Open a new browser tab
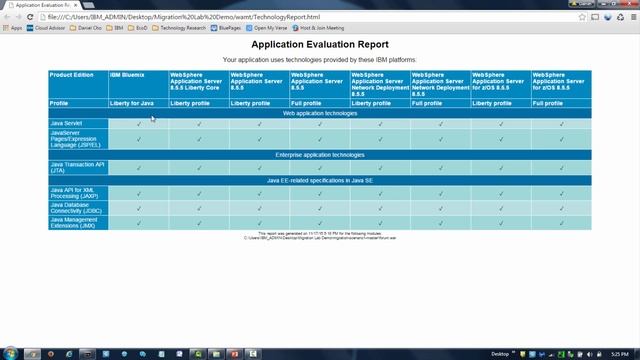 (x=89, y=5)
